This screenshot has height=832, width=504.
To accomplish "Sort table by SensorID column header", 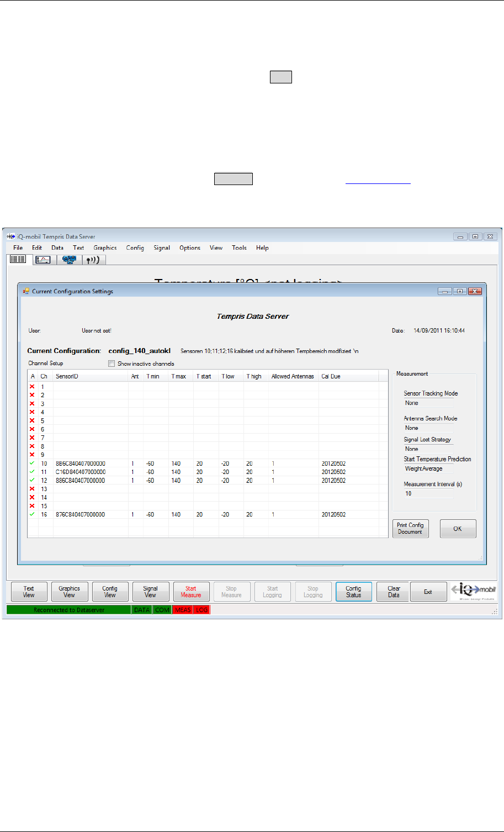I will [x=91, y=376].
